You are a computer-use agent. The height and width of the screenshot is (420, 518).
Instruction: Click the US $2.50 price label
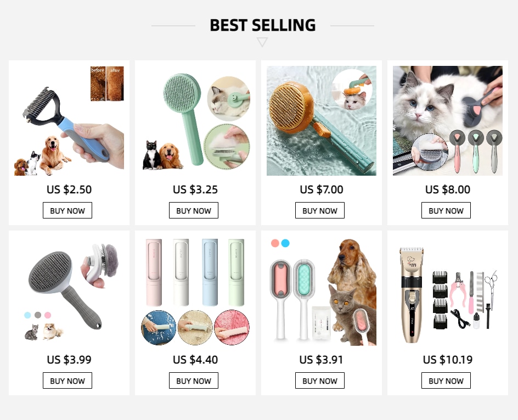tap(69, 189)
